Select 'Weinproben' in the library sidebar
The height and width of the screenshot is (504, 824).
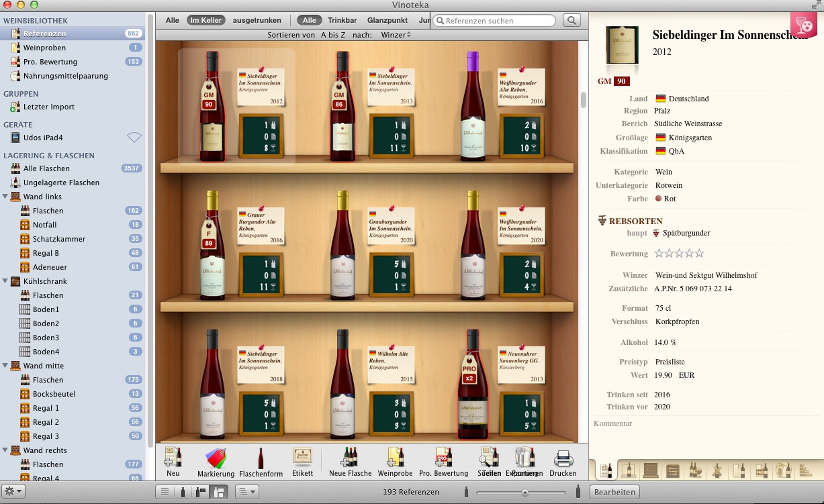tap(44, 48)
